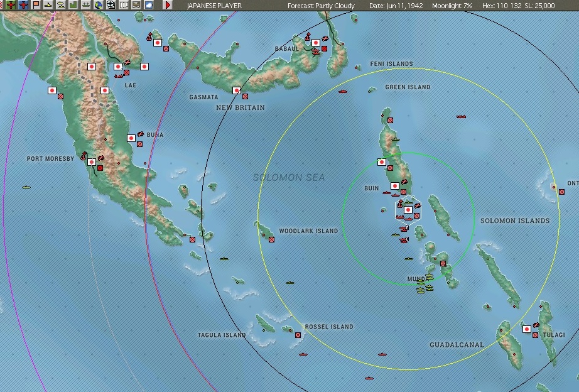
Task: Click the airfield icon at Rabaul
Action: click(x=325, y=38)
